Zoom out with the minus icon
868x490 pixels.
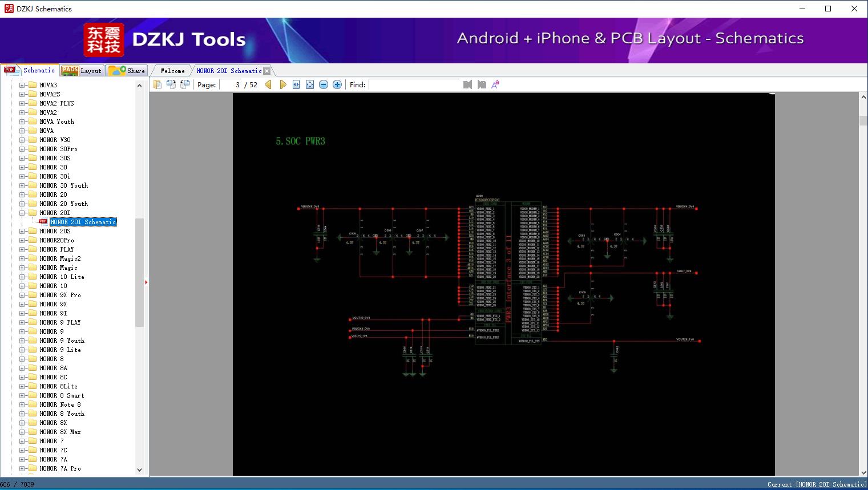[x=324, y=84]
